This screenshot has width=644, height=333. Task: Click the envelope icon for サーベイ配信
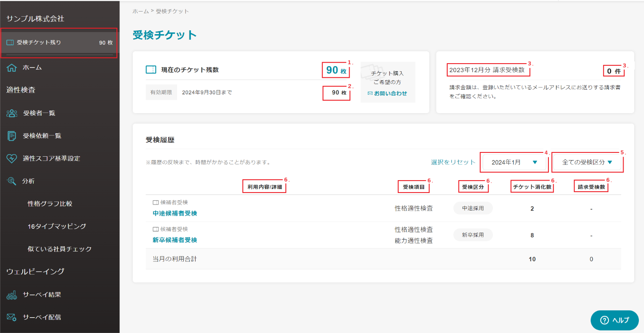pos(12,317)
